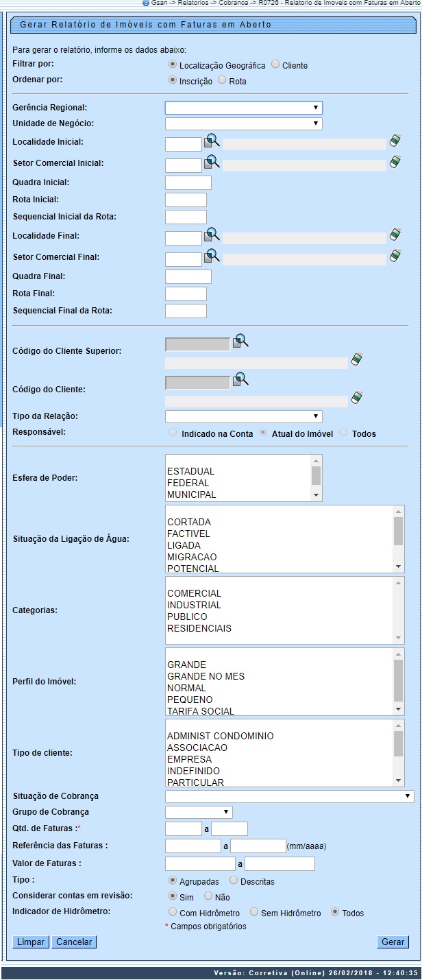Select MUNICIPAL in Esfera de Poder list

click(x=191, y=494)
